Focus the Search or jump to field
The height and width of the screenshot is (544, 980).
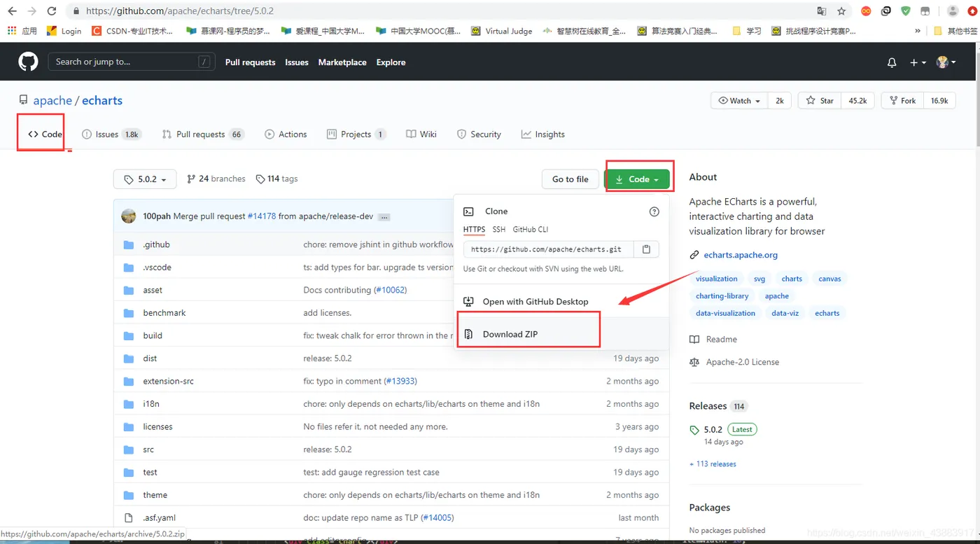coord(130,62)
